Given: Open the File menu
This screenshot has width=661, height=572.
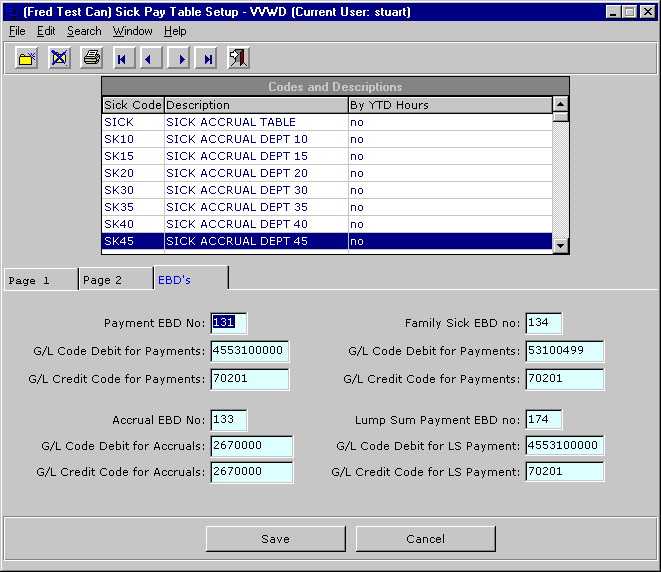Looking at the screenshot, I should pos(17,31).
